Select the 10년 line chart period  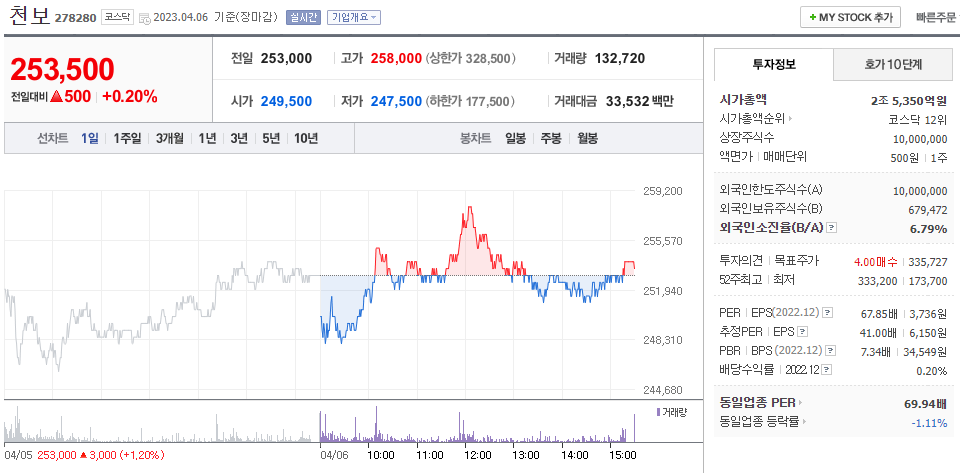[306, 138]
